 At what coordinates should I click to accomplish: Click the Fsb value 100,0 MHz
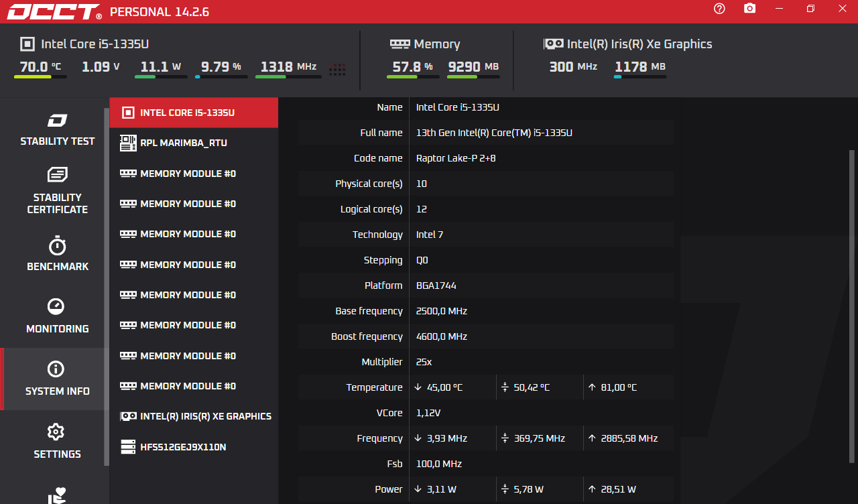pos(439,464)
